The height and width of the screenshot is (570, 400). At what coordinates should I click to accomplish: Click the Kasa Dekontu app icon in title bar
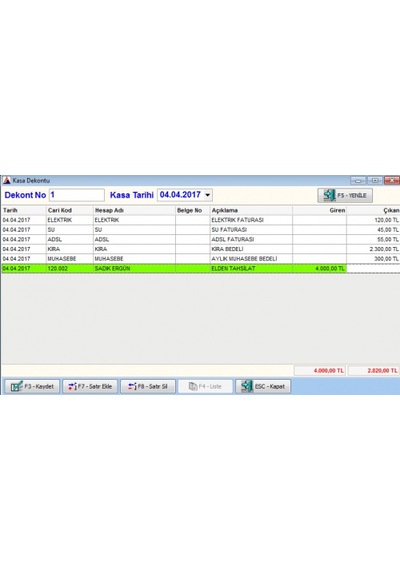7,180
